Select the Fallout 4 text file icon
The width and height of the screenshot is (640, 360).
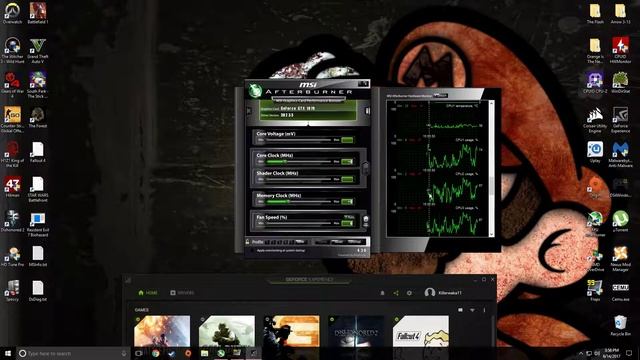tap(38, 152)
